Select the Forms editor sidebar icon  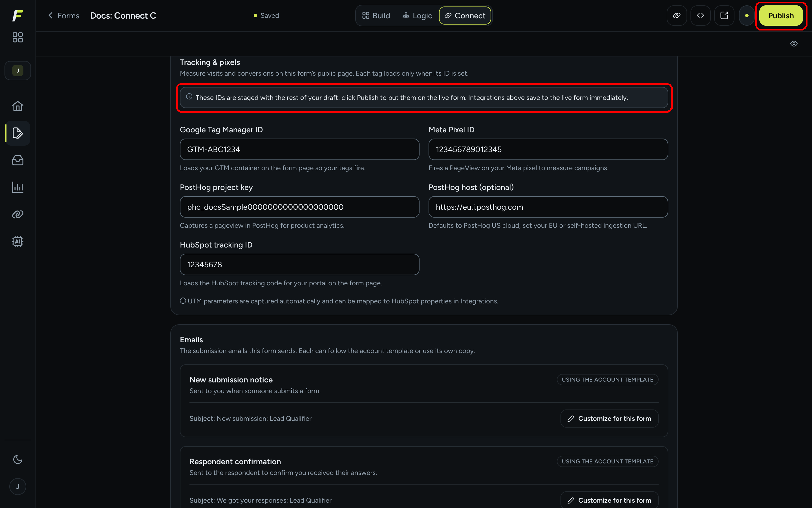pos(17,133)
